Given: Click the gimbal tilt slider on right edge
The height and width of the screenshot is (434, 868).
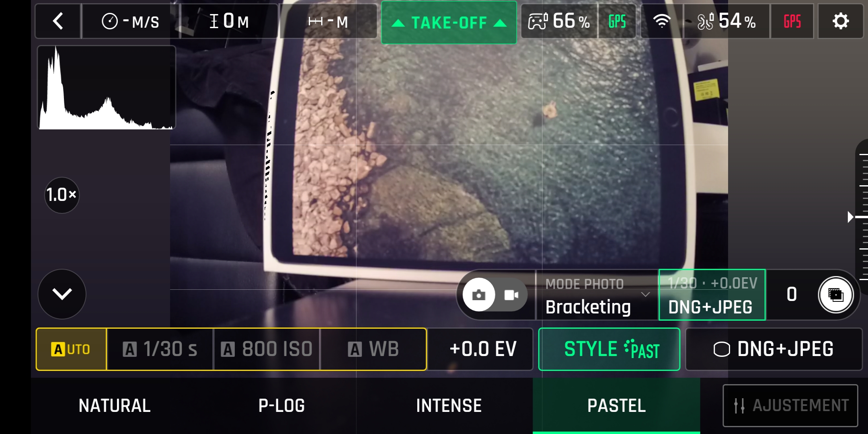Looking at the screenshot, I should pyautogui.click(x=861, y=217).
